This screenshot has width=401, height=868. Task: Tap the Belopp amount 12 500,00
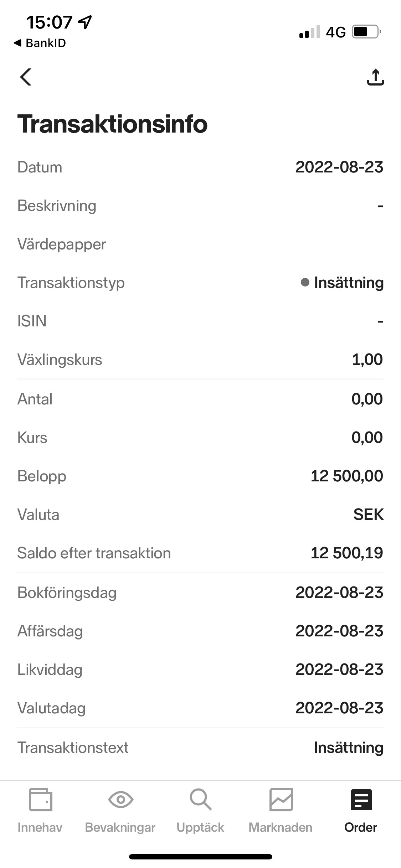(346, 476)
